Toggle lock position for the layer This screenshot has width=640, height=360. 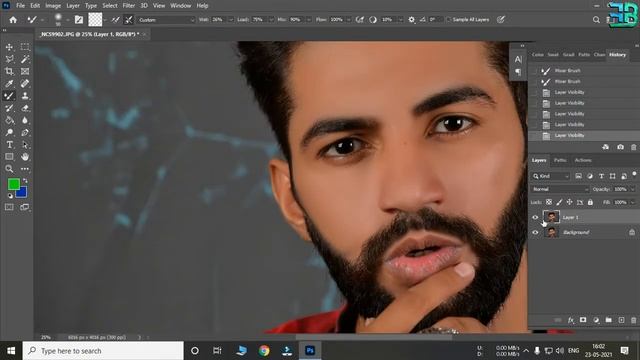coord(569,202)
